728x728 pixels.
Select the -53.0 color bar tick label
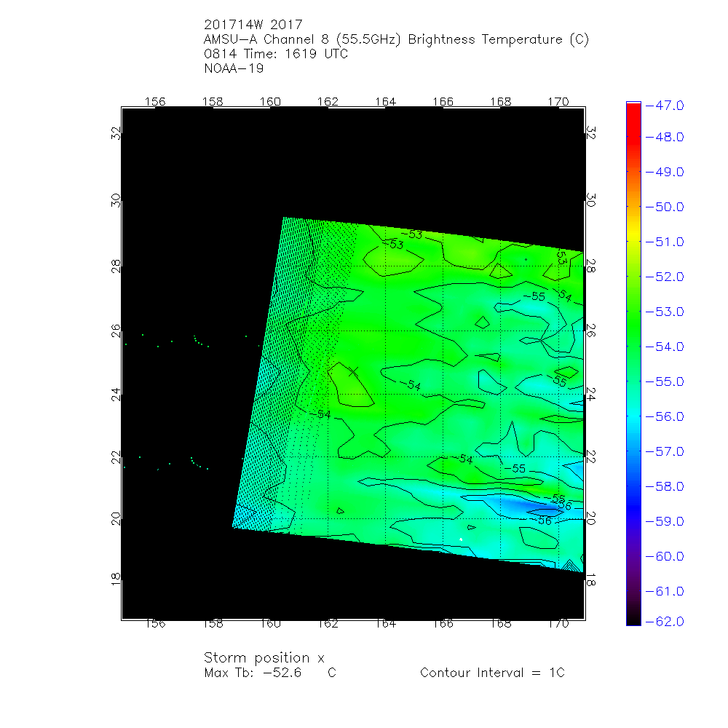tap(665, 312)
